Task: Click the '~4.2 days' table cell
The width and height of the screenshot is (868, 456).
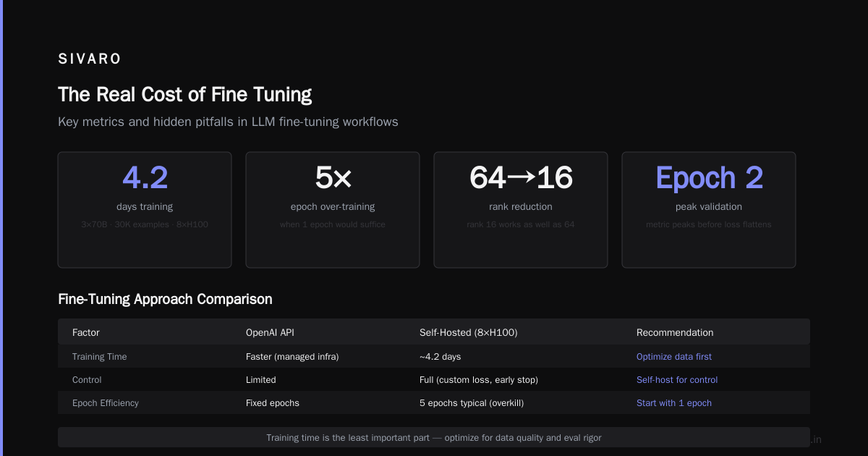Action: (x=440, y=356)
